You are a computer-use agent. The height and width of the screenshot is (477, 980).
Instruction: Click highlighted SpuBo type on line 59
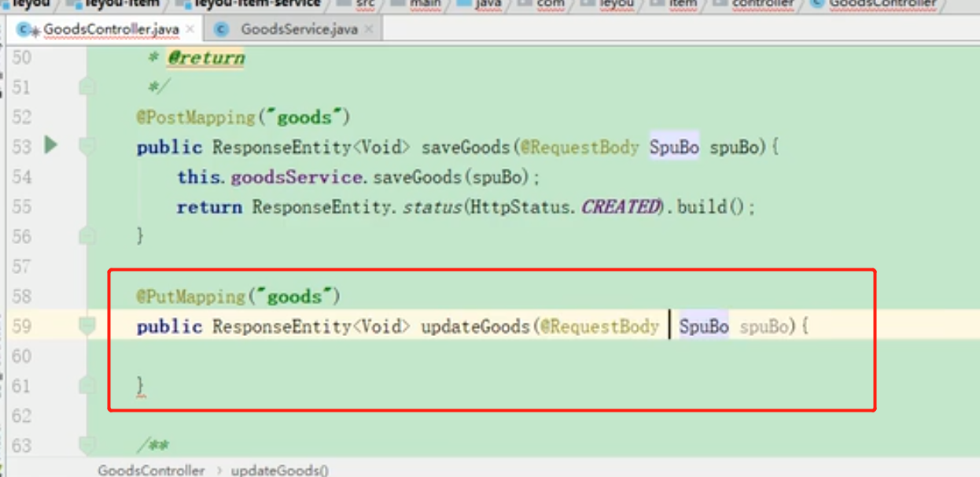[704, 327]
